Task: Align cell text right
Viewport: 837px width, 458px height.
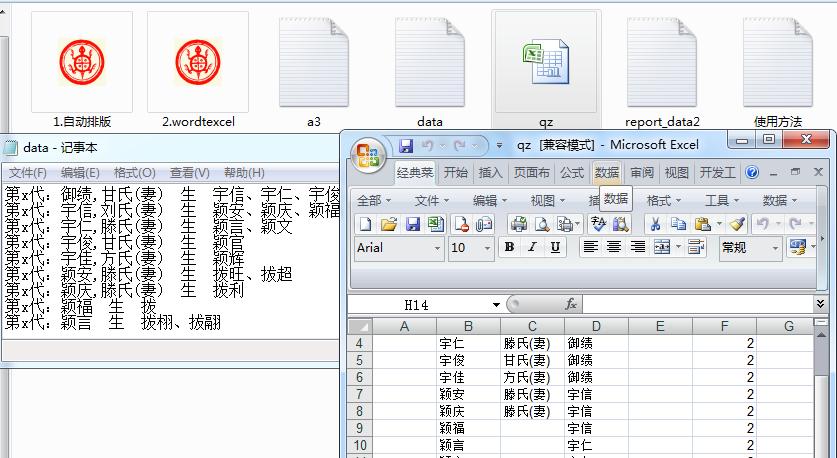Action: (x=637, y=247)
